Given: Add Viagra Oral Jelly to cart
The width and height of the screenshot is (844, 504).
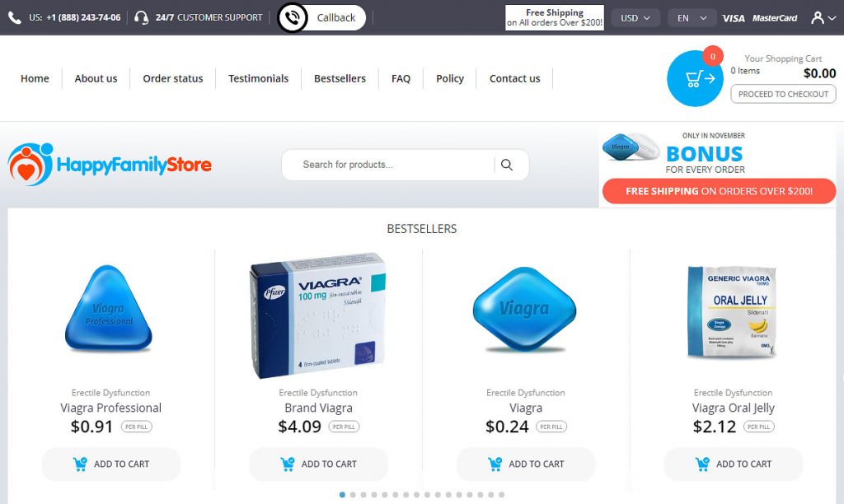Looking at the screenshot, I should [x=733, y=464].
